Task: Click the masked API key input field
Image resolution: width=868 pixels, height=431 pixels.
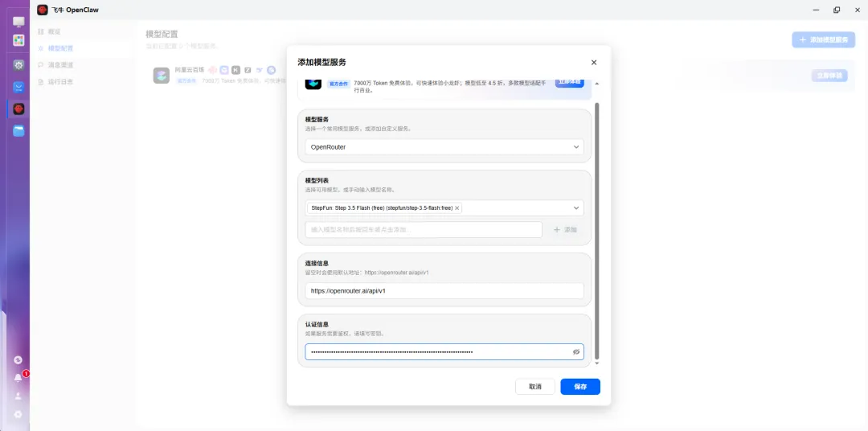Action: 444,351
